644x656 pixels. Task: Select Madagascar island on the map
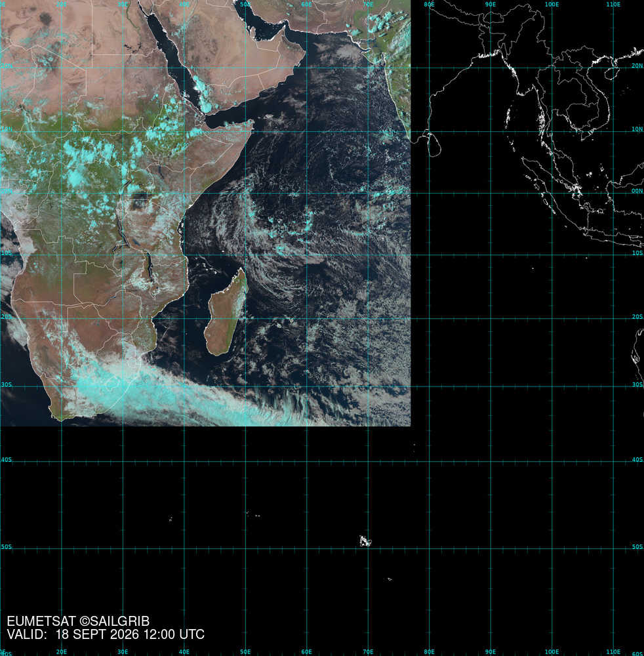coord(226,312)
